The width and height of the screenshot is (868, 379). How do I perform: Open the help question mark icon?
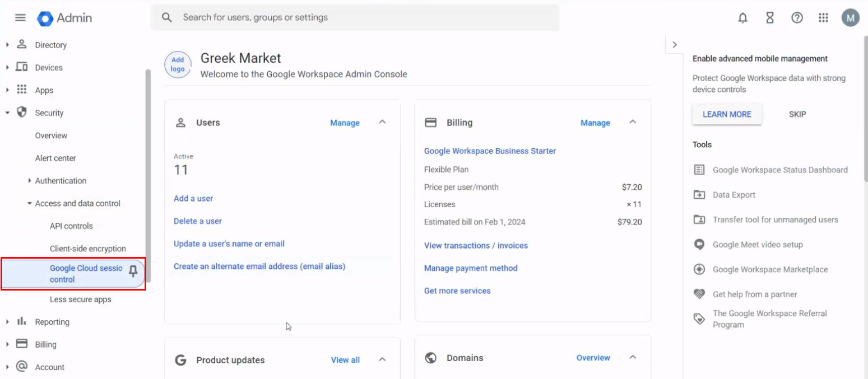point(796,18)
